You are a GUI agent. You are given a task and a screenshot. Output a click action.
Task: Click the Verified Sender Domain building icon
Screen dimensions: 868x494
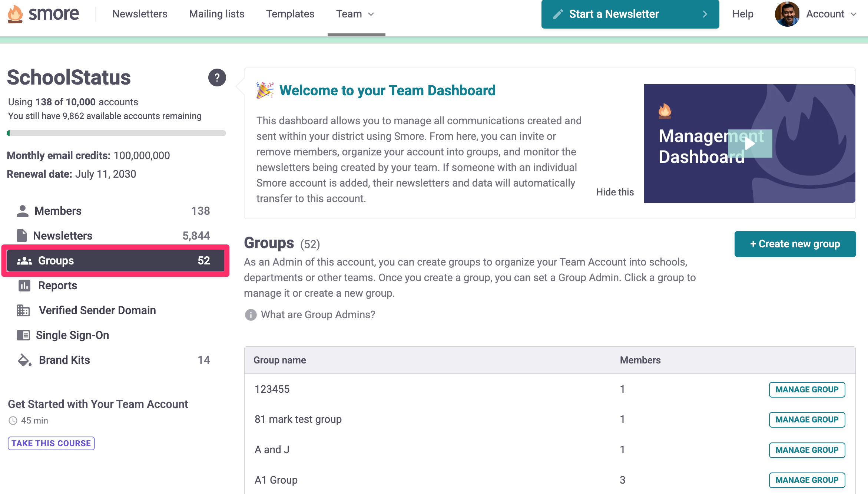click(23, 310)
